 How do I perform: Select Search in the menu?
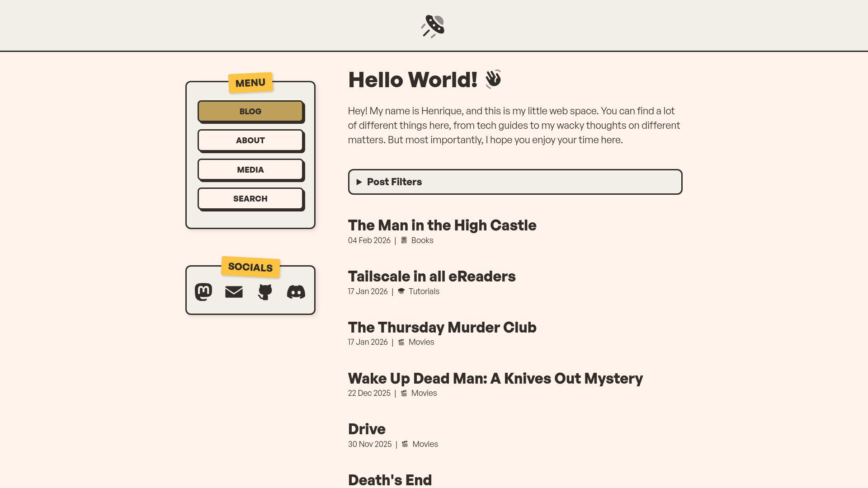[250, 199]
